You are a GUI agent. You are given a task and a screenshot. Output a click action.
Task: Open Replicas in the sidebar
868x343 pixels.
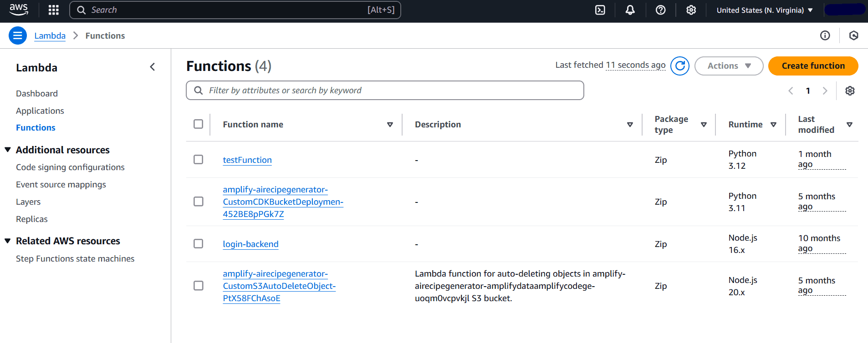click(x=32, y=219)
